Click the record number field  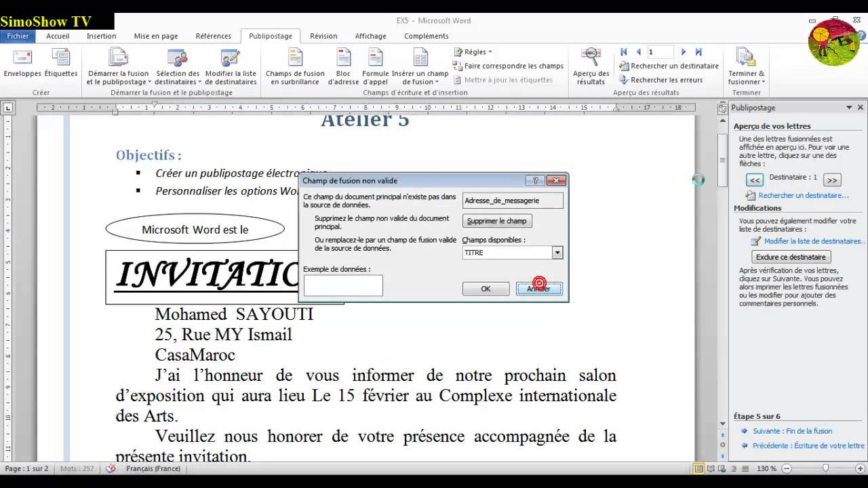[660, 52]
